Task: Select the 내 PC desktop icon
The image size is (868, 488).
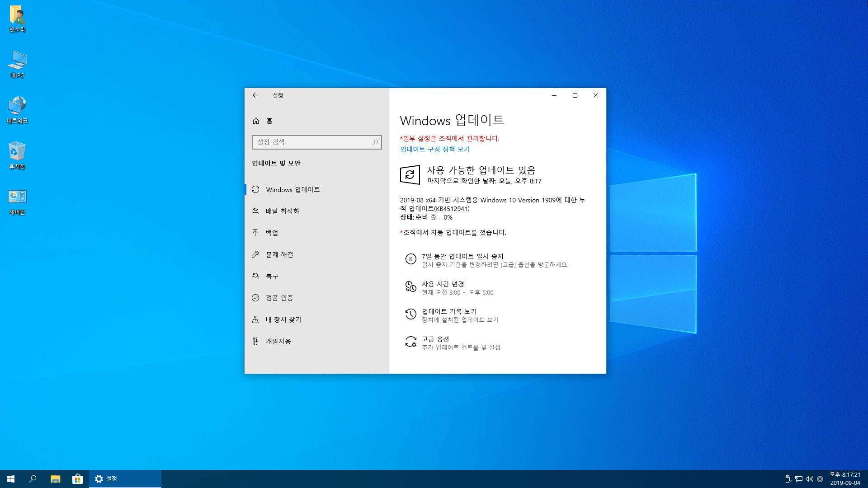Action: click(17, 65)
